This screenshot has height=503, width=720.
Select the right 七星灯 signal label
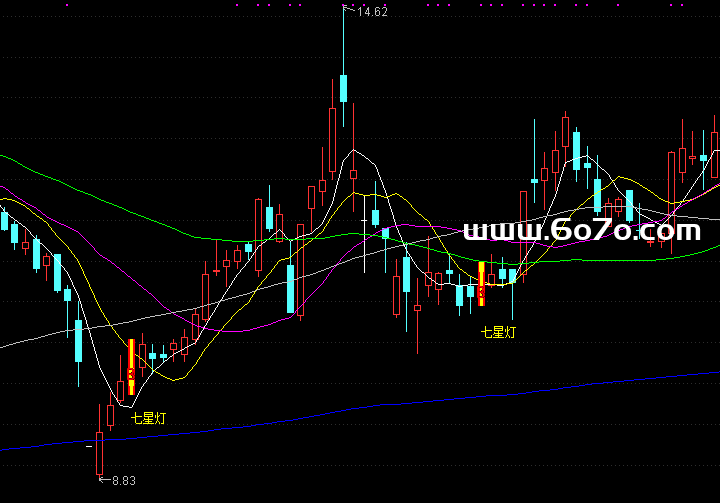tap(498, 332)
